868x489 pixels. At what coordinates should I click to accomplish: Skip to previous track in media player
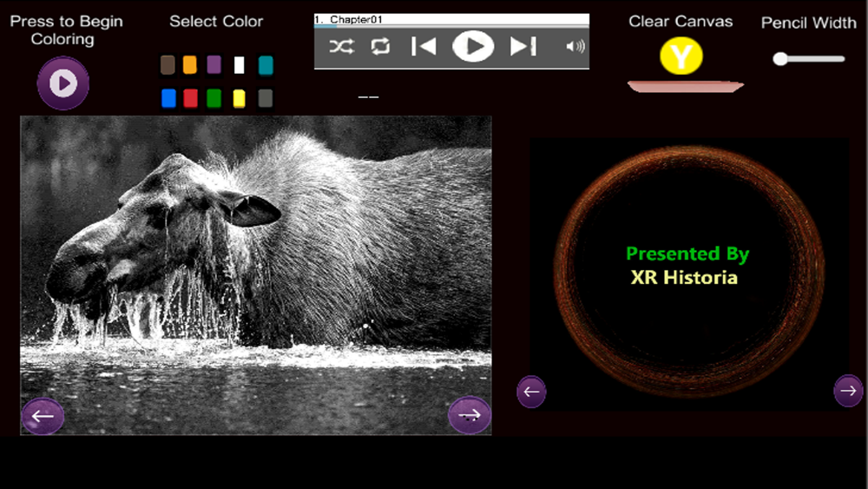[424, 47]
